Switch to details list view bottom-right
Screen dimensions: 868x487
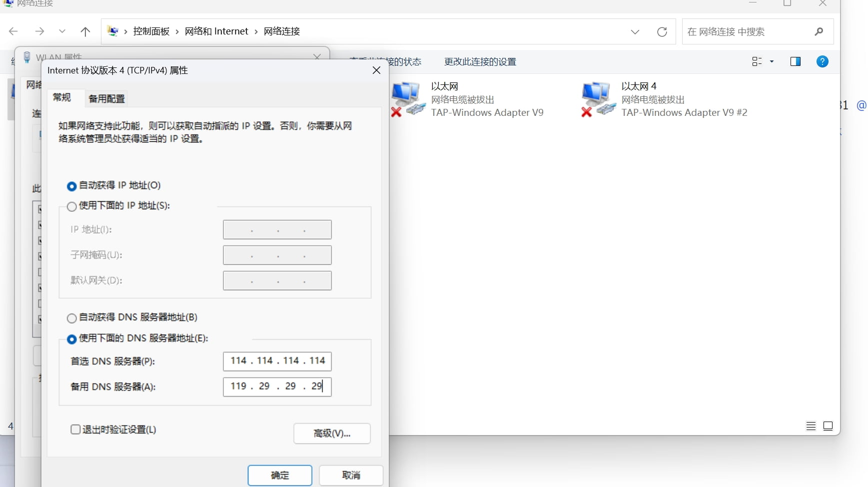(x=811, y=426)
